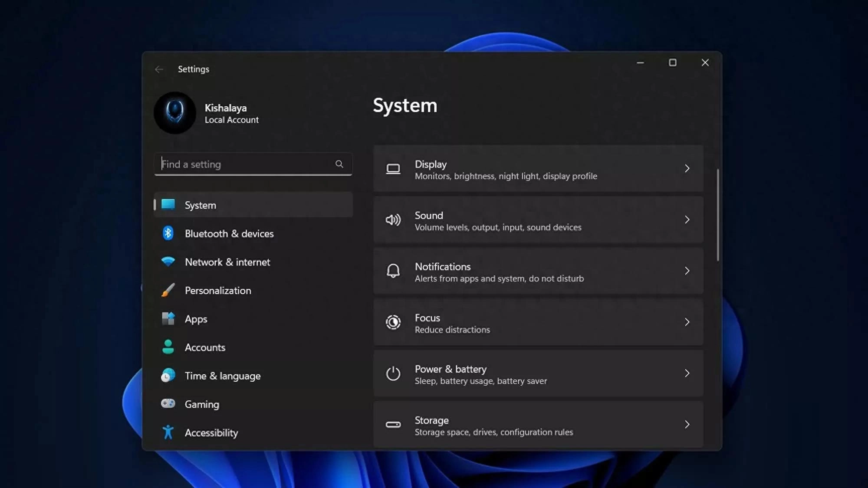Click the Storage drive icon
Screen dimensions: 868x488
click(x=393, y=424)
